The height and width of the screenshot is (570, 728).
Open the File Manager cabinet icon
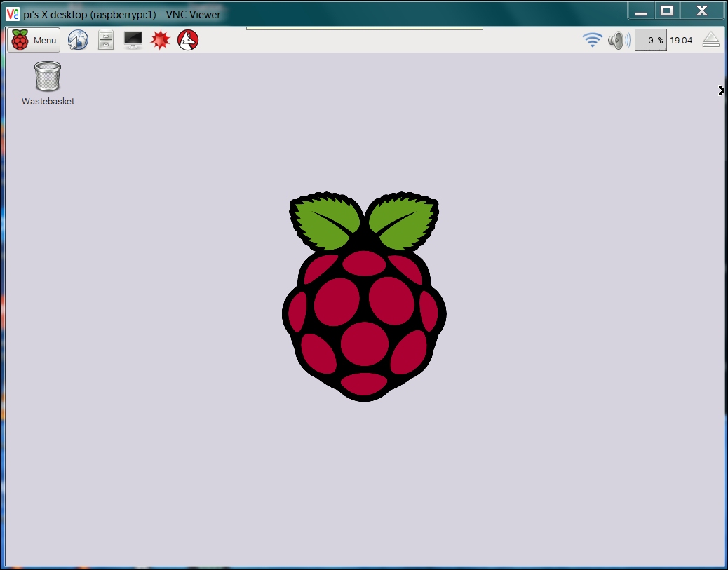[x=106, y=40]
